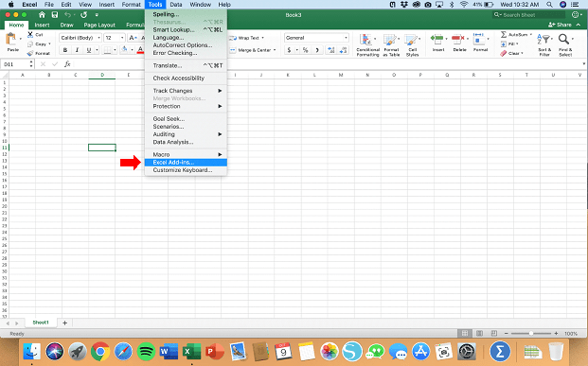Expand the Track Changes submenu
Image resolution: width=588 pixels, height=366 pixels.
186,91
